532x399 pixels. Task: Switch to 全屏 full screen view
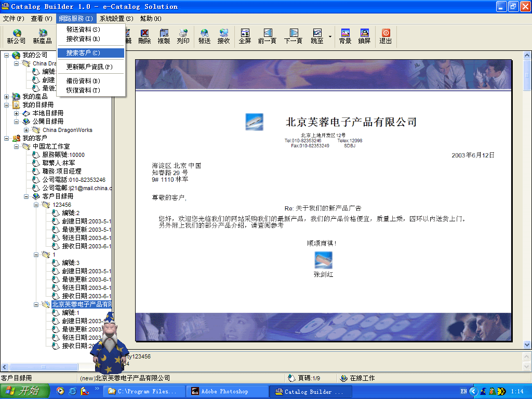click(x=245, y=36)
